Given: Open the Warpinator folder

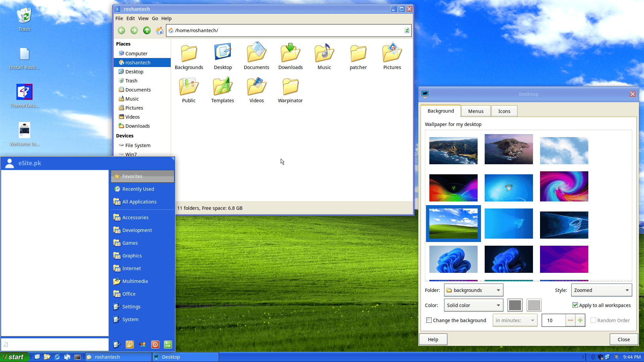Looking at the screenshot, I should click(290, 90).
